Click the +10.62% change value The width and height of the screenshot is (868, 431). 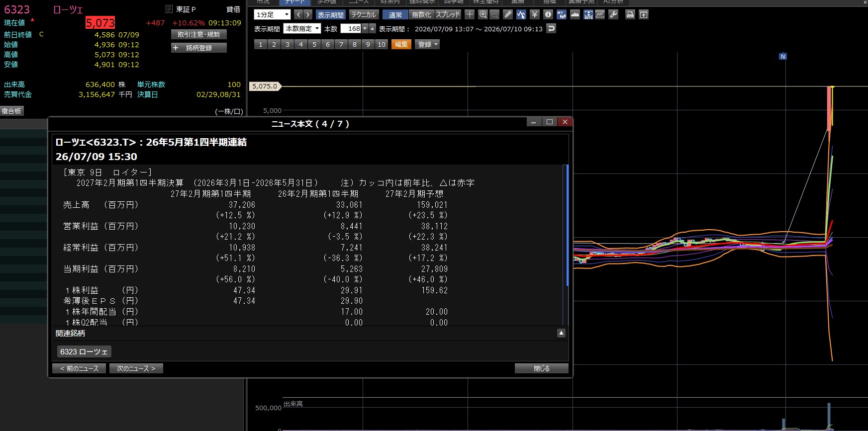(189, 23)
